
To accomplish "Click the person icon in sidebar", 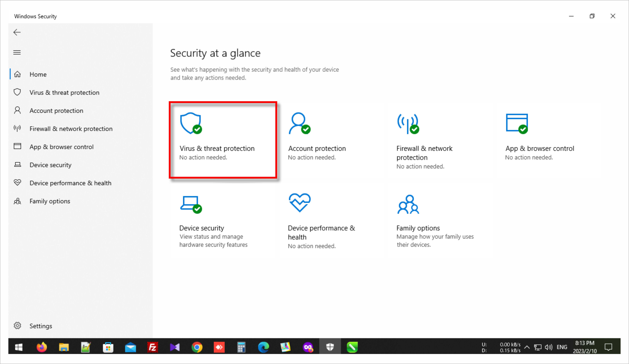I will 17,110.
